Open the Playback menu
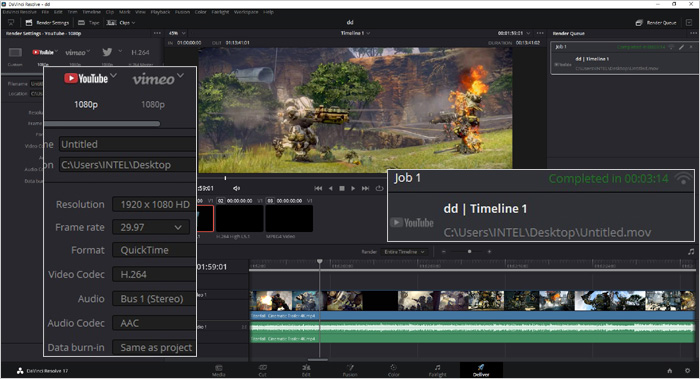Screen dimensions: 700x379 click(160, 12)
